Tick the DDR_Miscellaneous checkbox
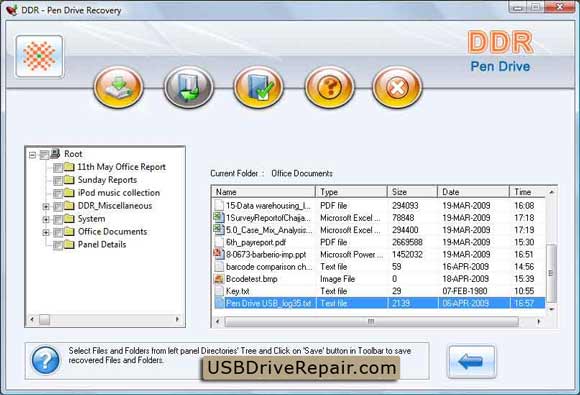 [x=58, y=207]
